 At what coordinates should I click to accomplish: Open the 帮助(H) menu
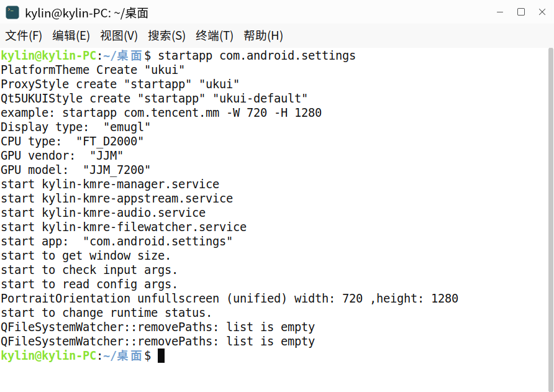(263, 35)
